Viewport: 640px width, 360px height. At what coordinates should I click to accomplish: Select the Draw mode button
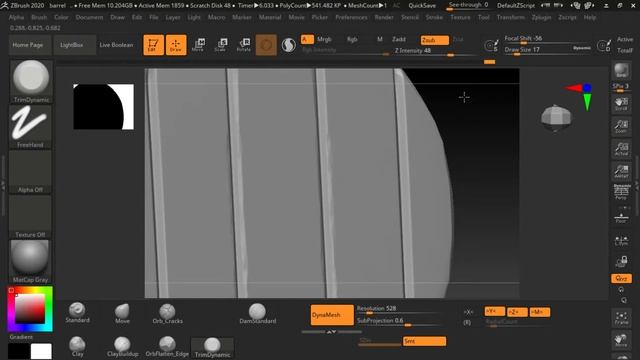point(176,45)
